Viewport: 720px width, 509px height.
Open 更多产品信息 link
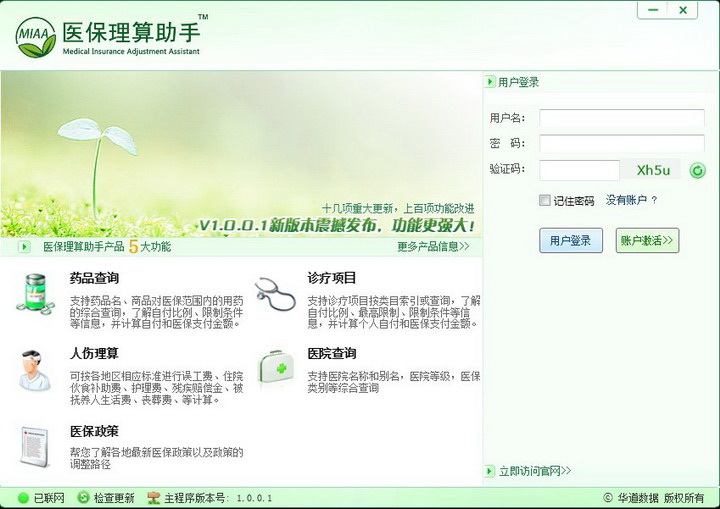tap(433, 247)
